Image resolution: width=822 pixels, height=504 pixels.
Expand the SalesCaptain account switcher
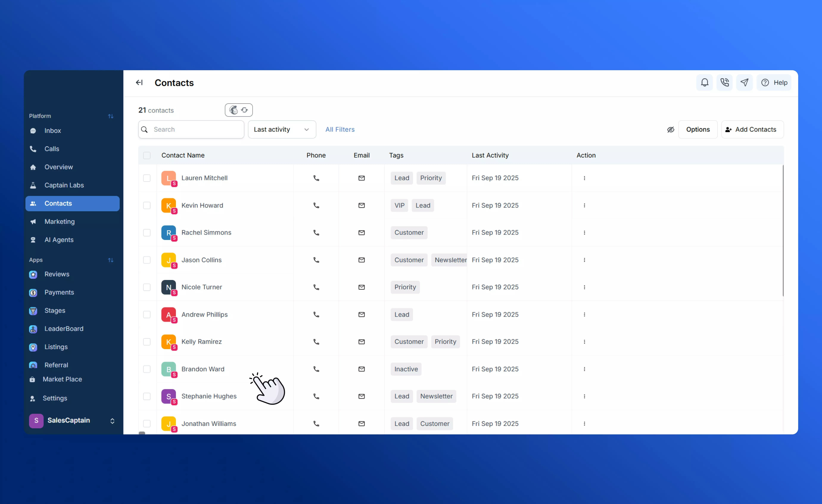pos(112,421)
